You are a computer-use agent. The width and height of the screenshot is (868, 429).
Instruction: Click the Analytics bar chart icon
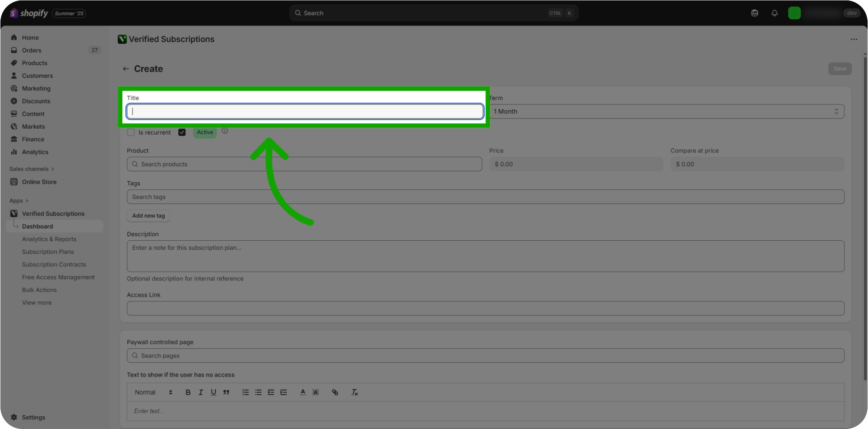coord(14,152)
